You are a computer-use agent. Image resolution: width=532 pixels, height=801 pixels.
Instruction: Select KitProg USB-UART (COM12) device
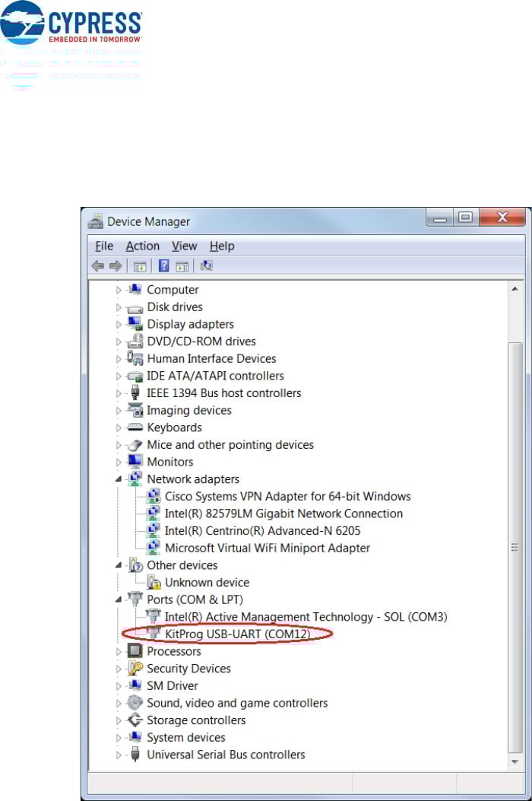tap(237, 634)
